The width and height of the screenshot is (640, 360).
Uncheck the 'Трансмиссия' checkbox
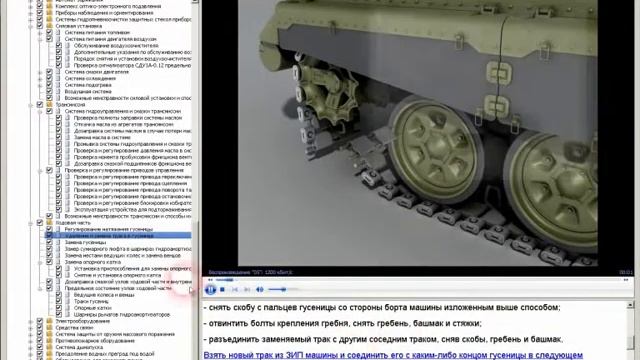click(x=40, y=104)
